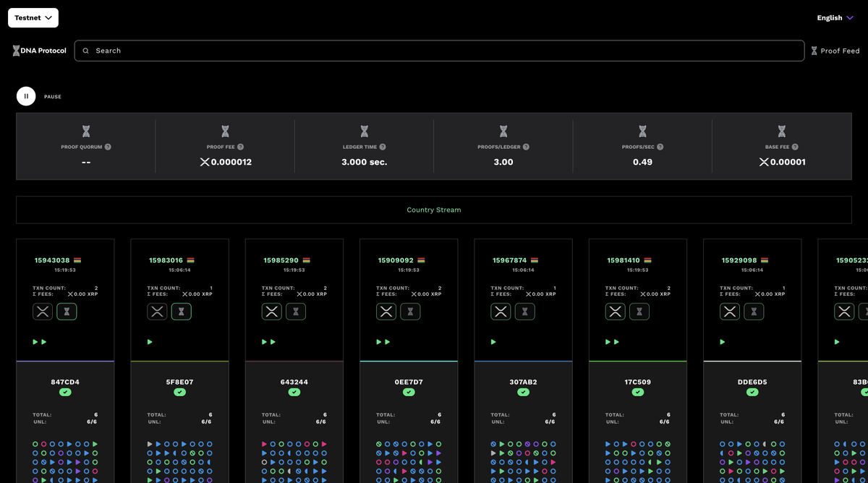868x483 pixels.
Task: Click the XRP icon in ledger 15967874
Action: (x=501, y=312)
